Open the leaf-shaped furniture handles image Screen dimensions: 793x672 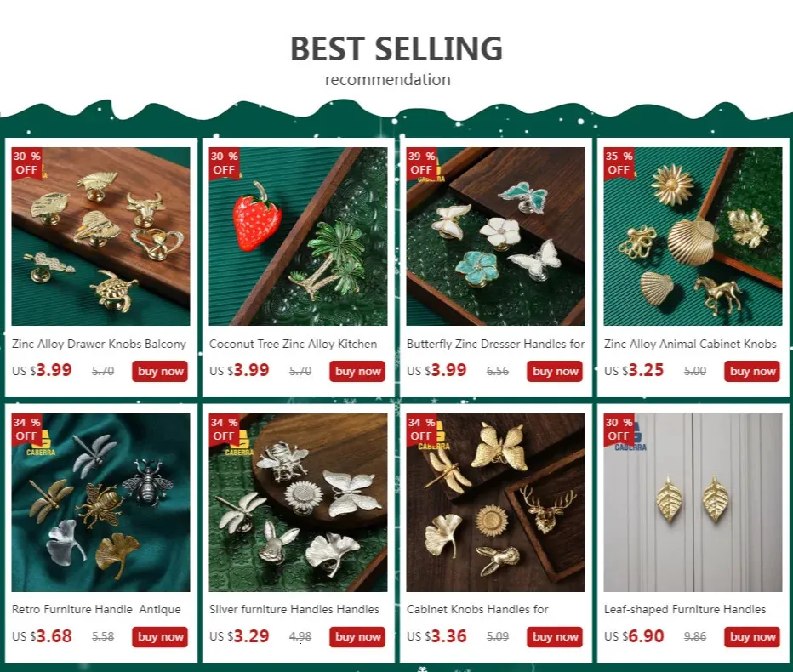coord(693,503)
